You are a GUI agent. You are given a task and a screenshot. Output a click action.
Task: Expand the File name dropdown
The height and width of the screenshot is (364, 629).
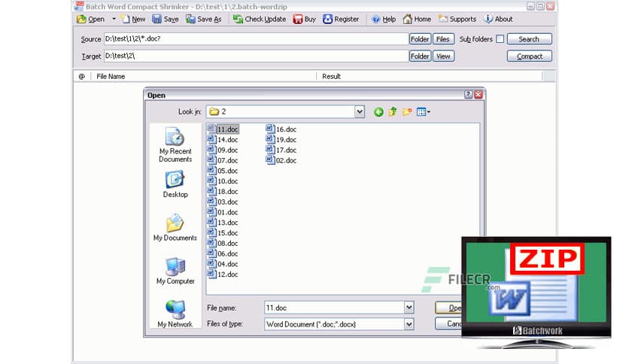point(409,308)
